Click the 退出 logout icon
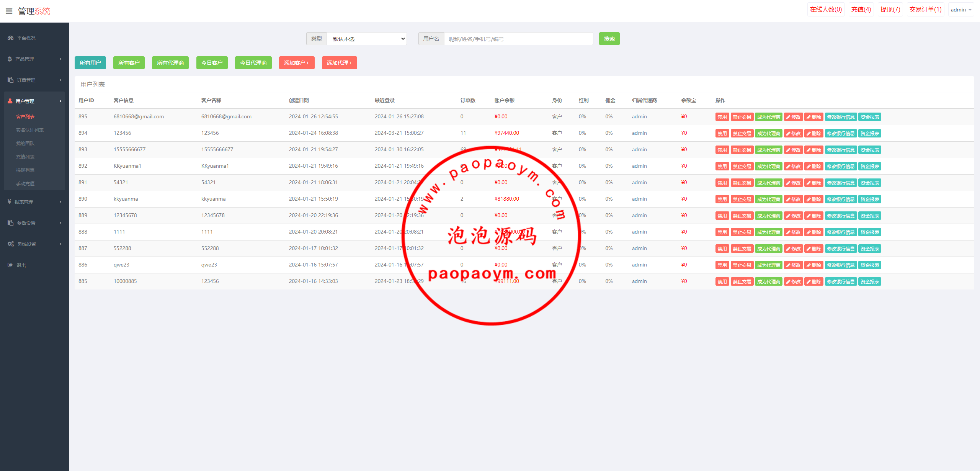The height and width of the screenshot is (471, 980). [x=10, y=265]
